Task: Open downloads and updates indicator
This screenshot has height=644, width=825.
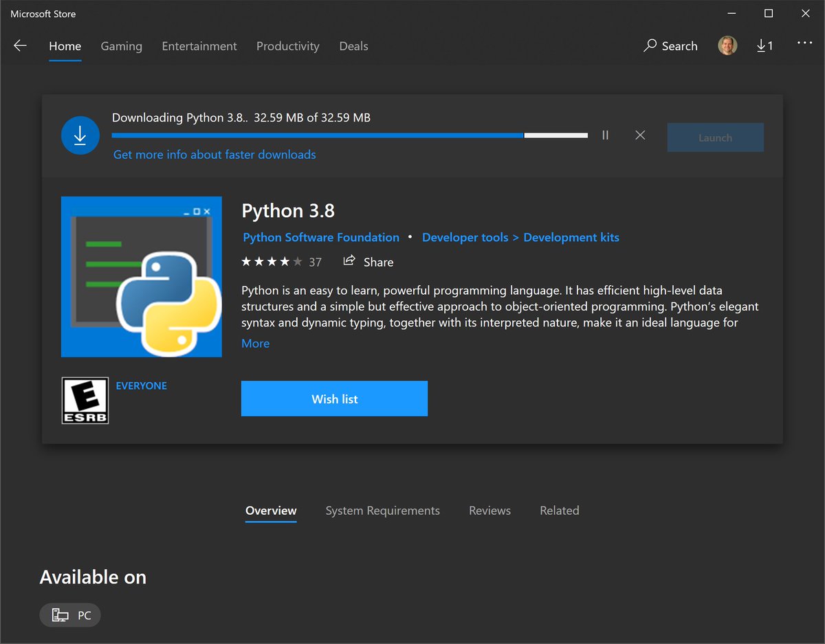Action: tap(764, 46)
